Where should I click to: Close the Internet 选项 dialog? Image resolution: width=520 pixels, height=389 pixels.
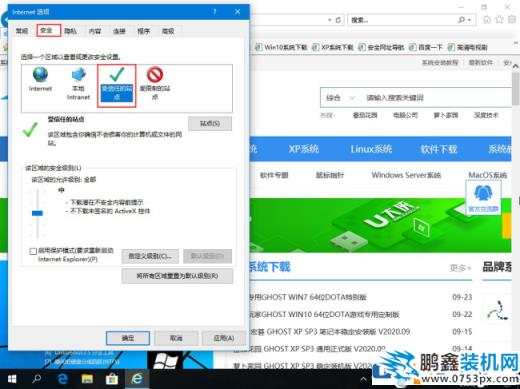point(237,12)
